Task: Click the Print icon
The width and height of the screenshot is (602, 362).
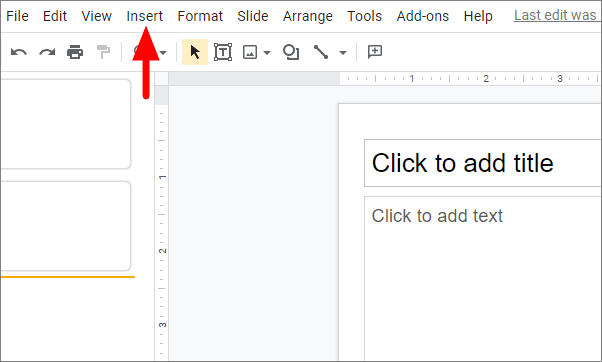Action: pyautogui.click(x=75, y=52)
